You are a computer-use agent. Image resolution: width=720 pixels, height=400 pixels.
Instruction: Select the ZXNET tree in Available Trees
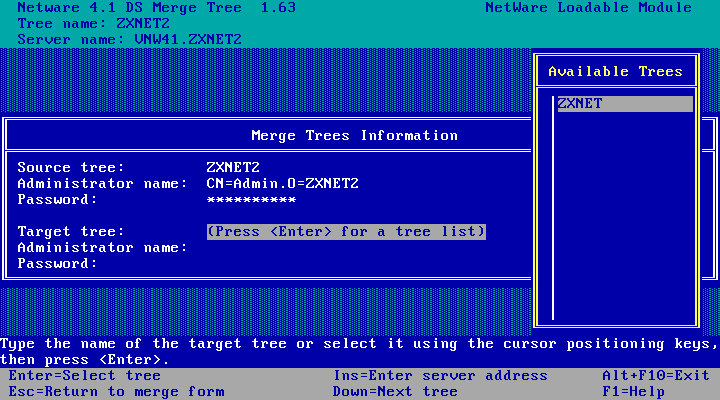point(624,104)
